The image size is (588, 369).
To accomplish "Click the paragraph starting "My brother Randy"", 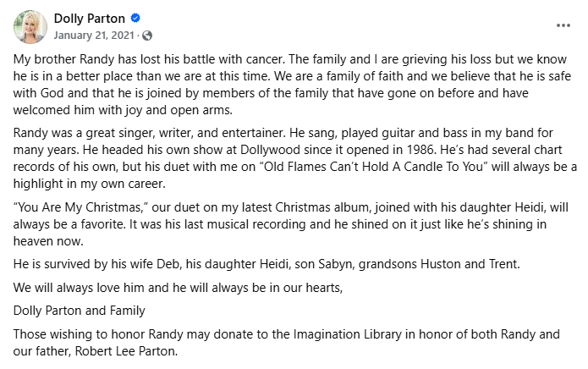I will [292, 85].
